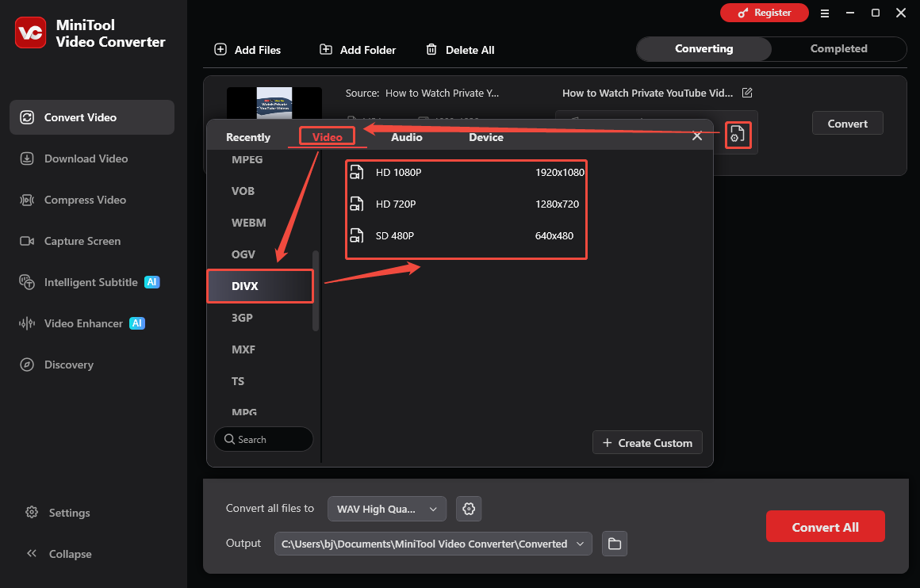This screenshot has height=588, width=920.
Task: Open the Output path dropdown
Action: click(x=433, y=544)
